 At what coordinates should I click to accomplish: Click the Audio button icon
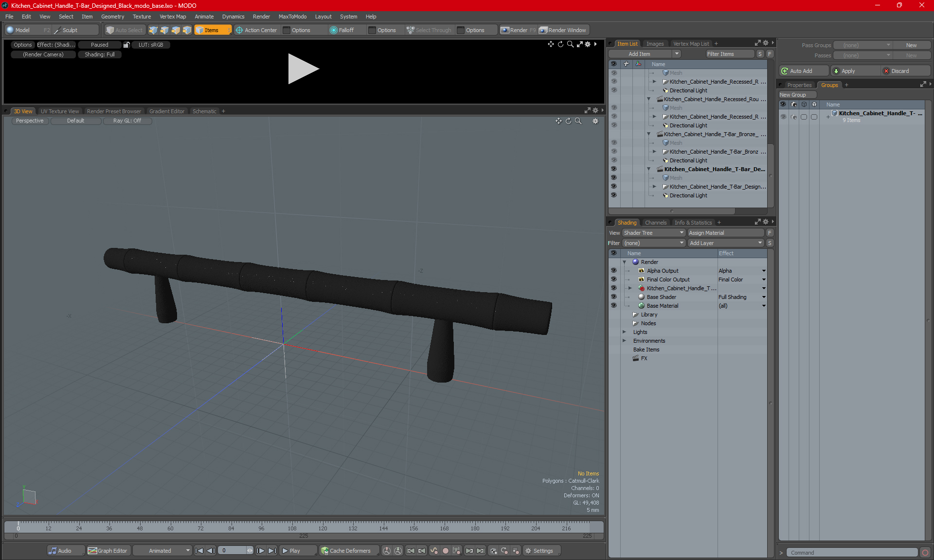point(53,551)
